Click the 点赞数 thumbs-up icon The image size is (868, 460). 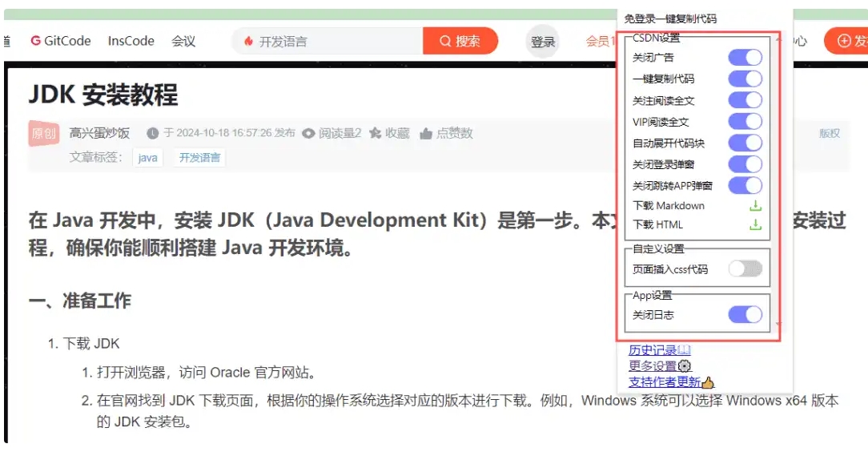426,133
